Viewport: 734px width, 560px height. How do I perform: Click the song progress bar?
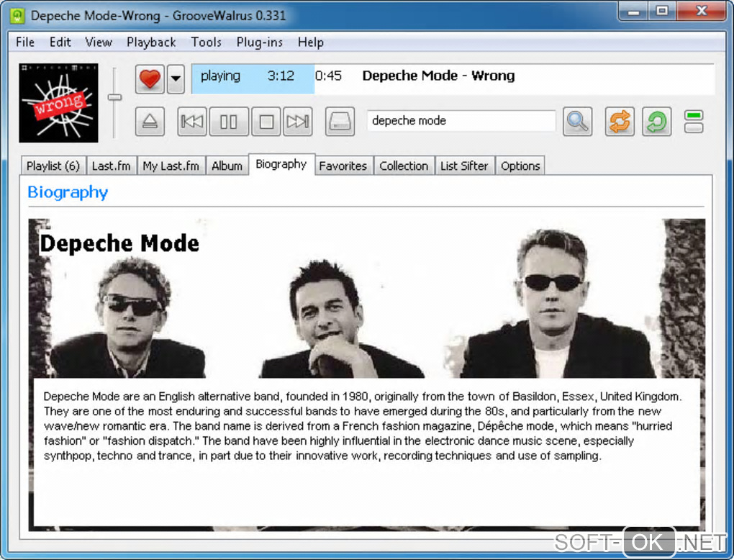click(x=453, y=78)
